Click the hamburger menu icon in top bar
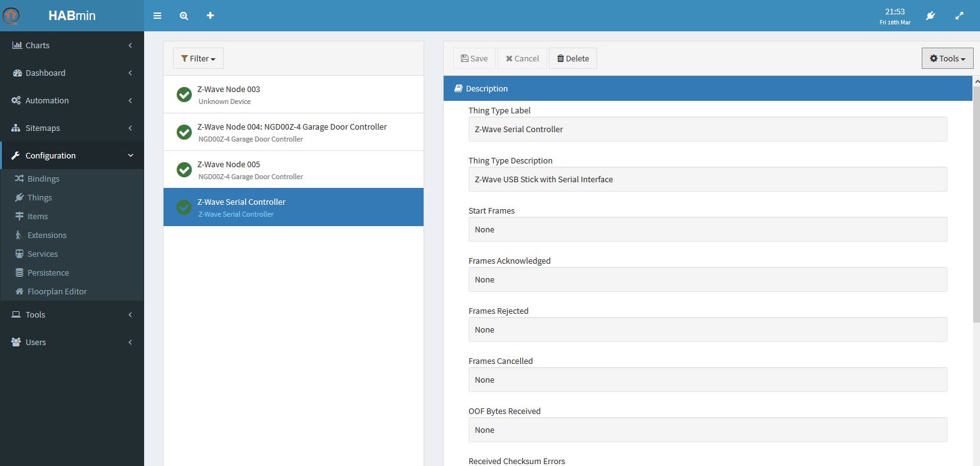This screenshot has height=466, width=980. point(157,16)
